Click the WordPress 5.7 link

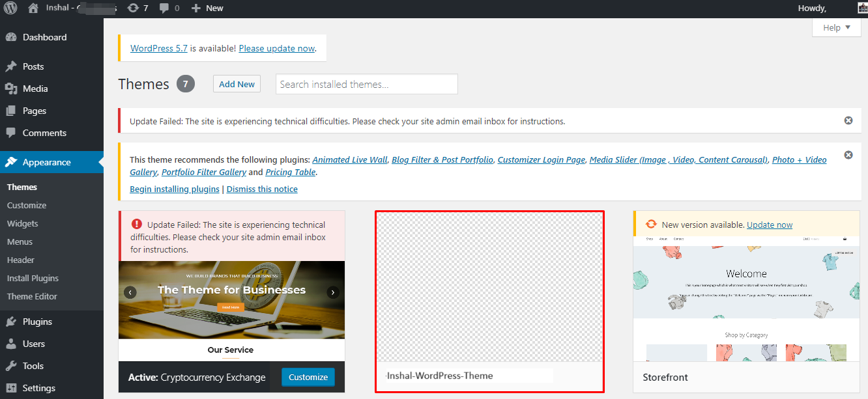(x=159, y=48)
